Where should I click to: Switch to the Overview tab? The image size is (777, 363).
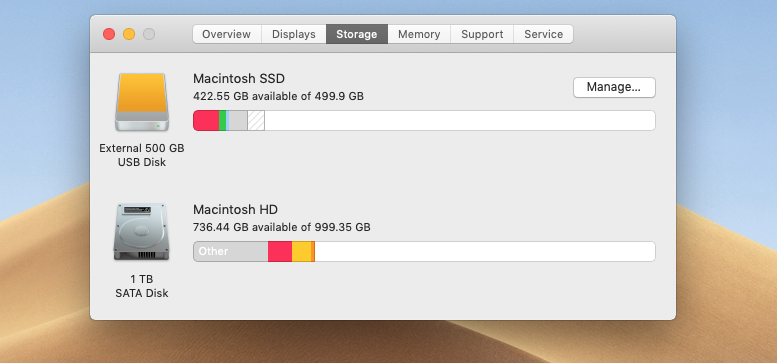point(226,34)
